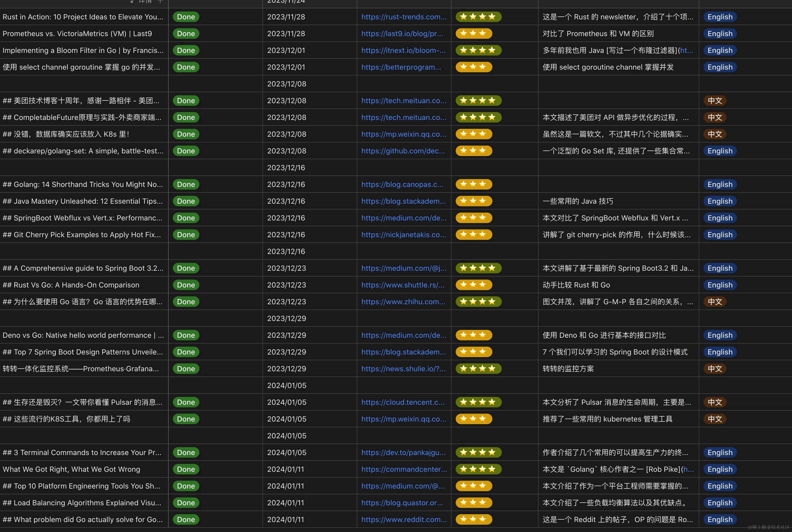Image resolution: width=792 pixels, height=532 pixels.
Task: Open the www.reddit.com link
Action: point(404,519)
